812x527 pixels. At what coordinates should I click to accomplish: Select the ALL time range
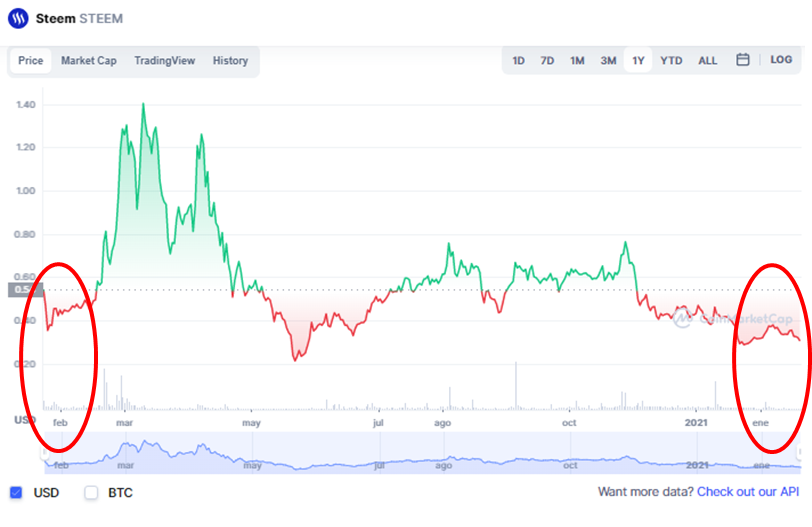pyautogui.click(x=707, y=61)
